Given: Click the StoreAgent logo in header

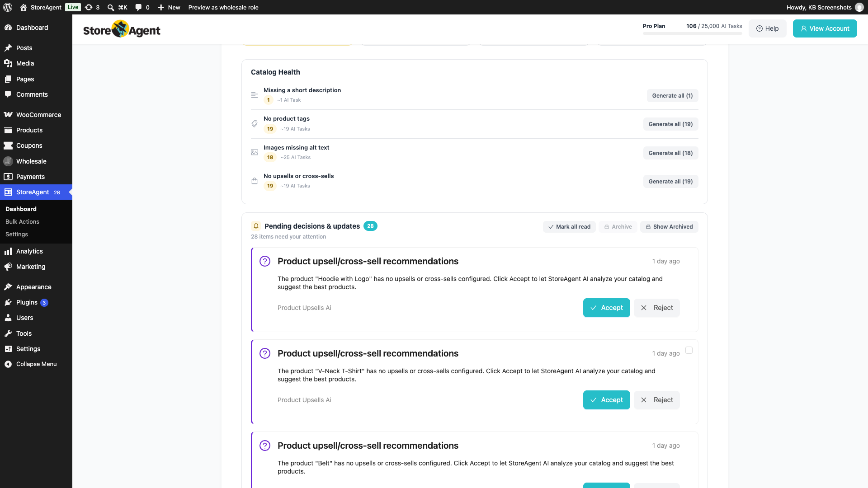Looking at the screenshot, I should pyautogui.click(x=122, y=29).
